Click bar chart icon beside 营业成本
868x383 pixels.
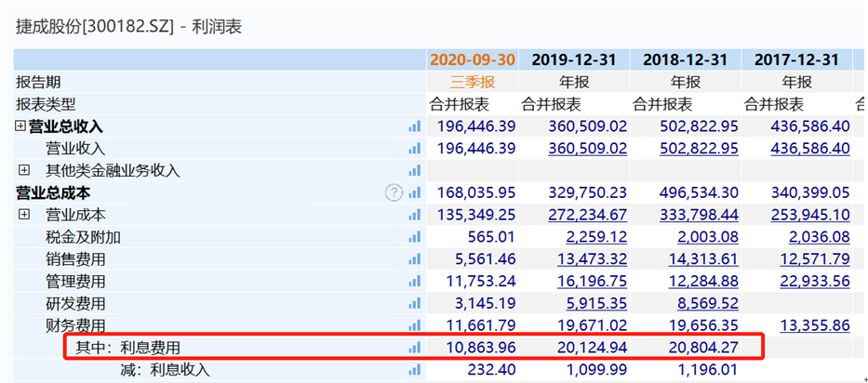tap(414, 216)
